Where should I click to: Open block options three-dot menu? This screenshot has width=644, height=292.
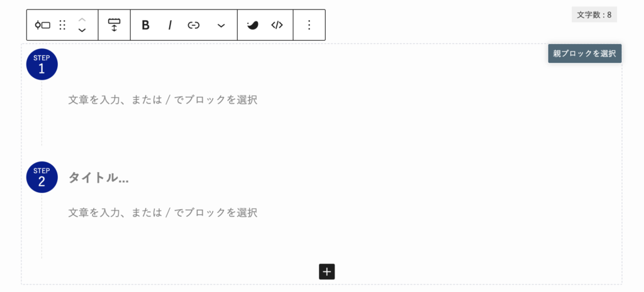(x=309, y=25)
